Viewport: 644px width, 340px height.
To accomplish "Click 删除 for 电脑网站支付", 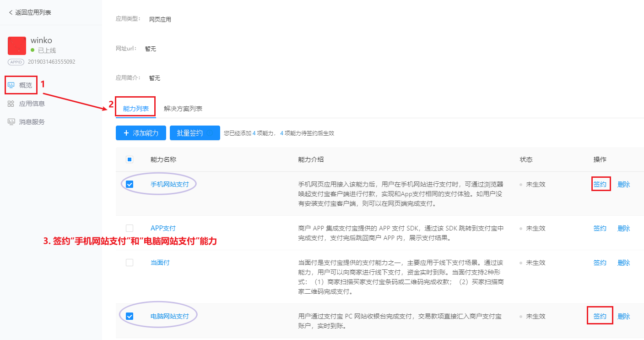I will (624, 316).
